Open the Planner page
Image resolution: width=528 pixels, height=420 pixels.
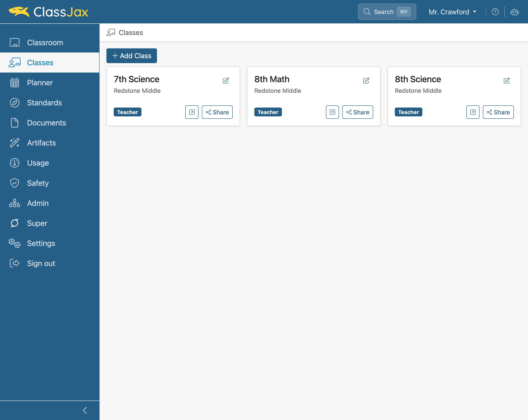pyautogui.click(x=50, y=82)
